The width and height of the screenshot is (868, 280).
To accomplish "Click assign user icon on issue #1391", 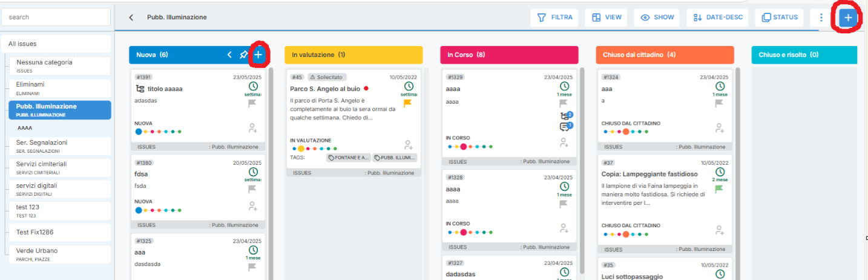I will [x=253, y=128].
